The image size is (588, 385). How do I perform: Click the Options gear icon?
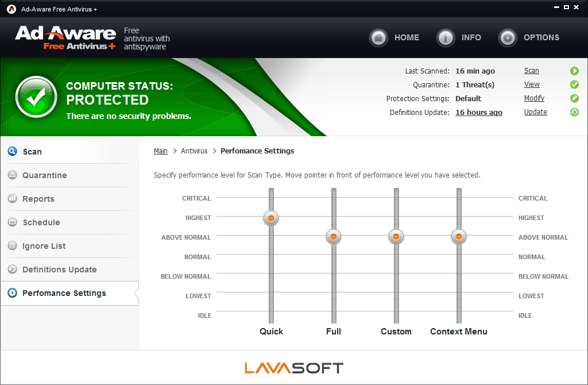click(508, 37)
